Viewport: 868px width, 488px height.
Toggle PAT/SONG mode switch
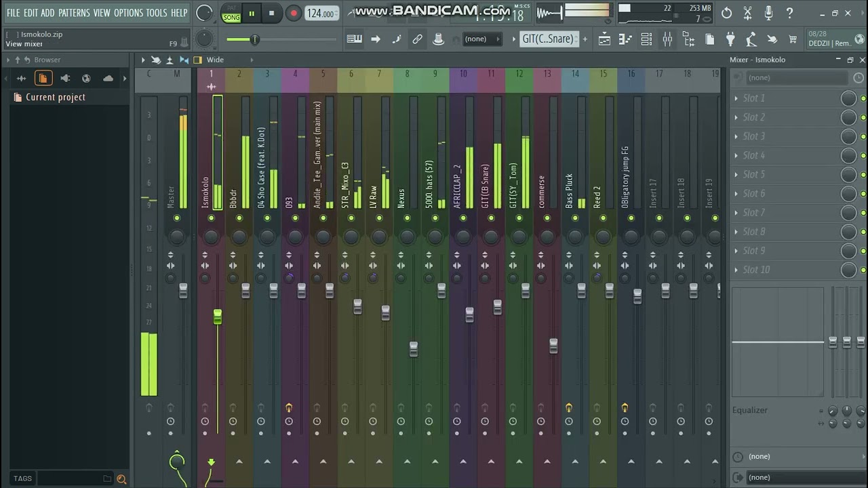tap(231, 13)
